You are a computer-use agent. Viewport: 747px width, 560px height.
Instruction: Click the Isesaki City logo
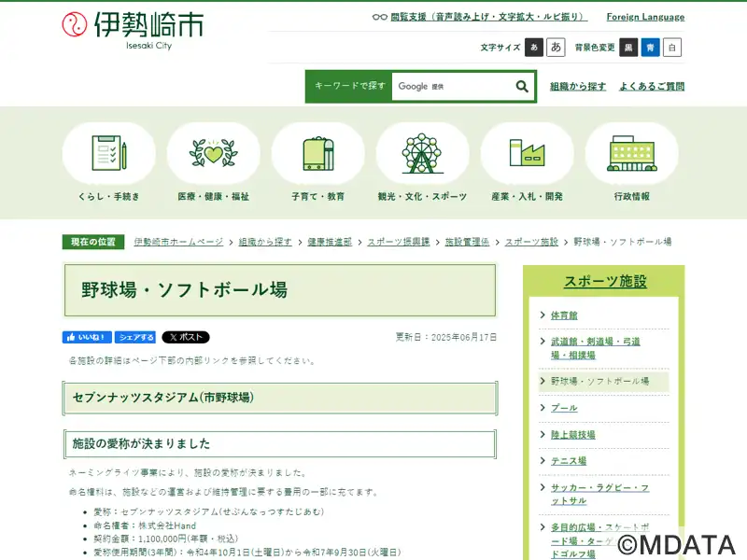[133, 30]
